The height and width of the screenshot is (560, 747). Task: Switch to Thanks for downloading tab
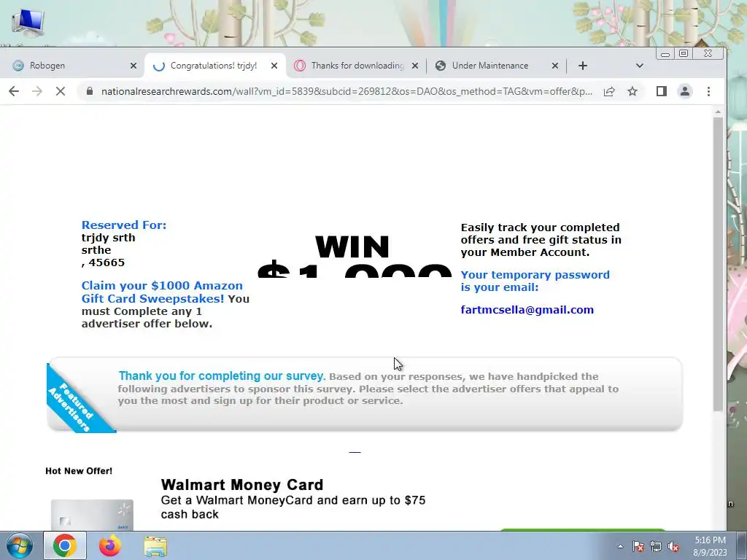pyautogui.click(x=355, y=66)
